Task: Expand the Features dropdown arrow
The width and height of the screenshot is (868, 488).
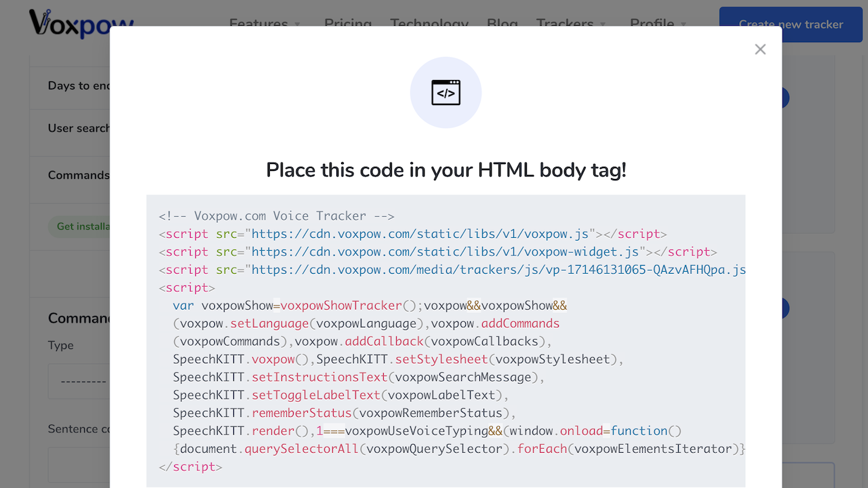Action: (297, 22)
